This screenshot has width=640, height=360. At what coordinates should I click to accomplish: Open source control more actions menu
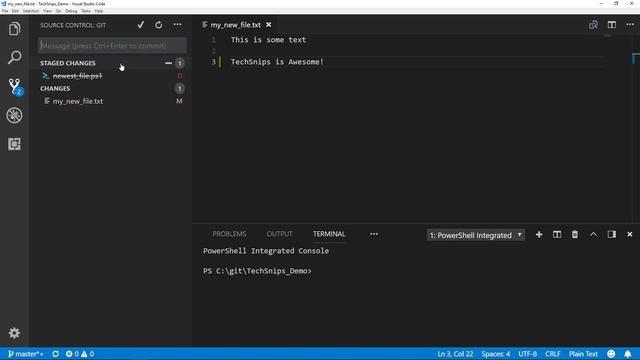click(177, 25)
